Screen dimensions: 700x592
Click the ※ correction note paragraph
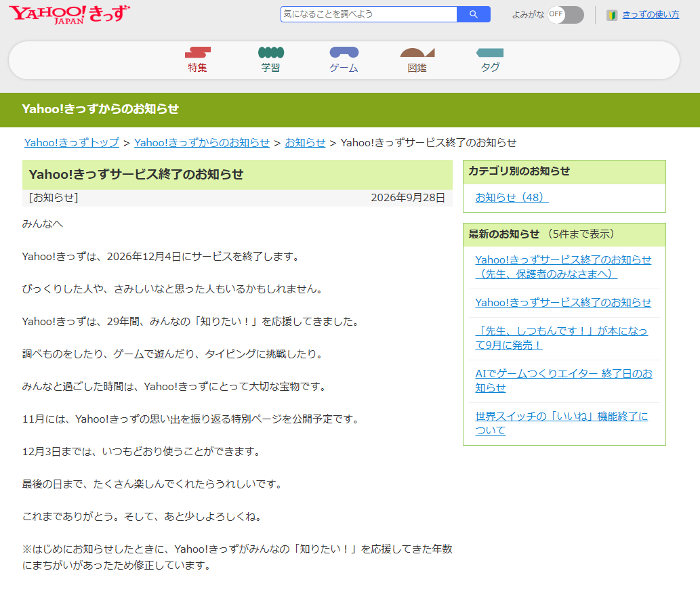coord(237,557)
